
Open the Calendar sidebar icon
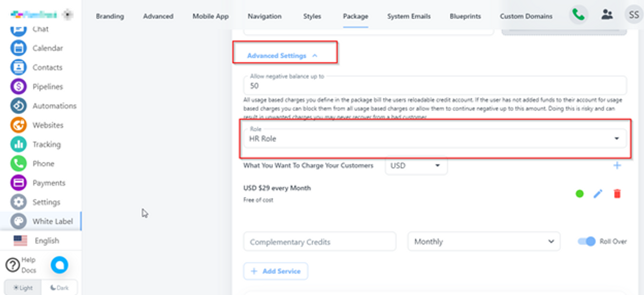[19, 48]
